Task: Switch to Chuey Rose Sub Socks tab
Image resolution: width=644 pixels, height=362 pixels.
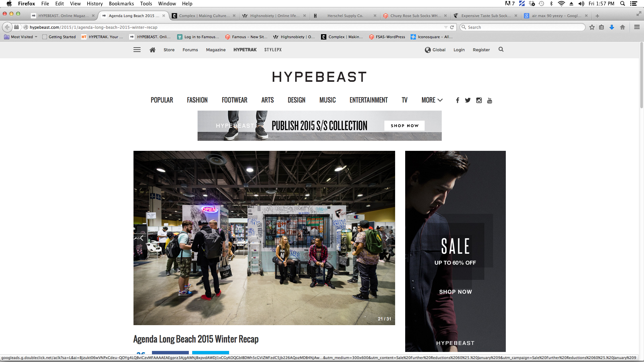Action: [415, 16]
